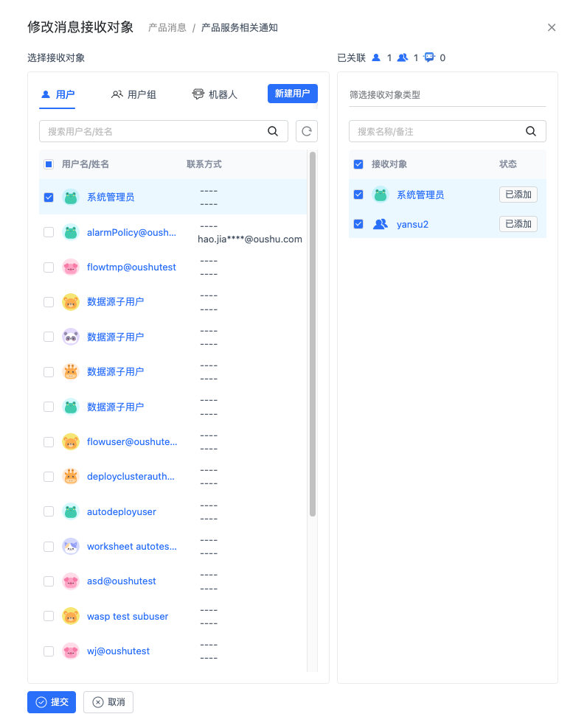Click the refresh icon beside user search

pyautogui.click(x=307, y=131)
